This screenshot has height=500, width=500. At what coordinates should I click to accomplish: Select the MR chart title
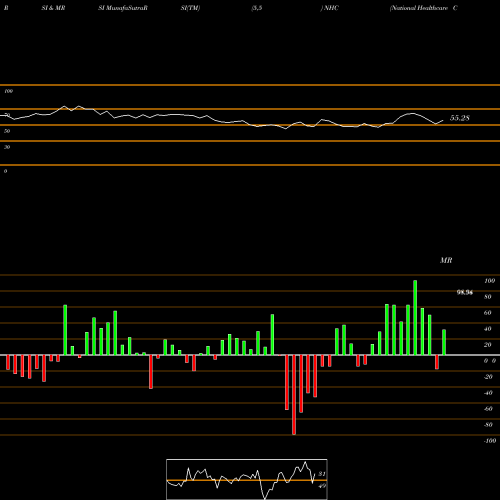446,260
